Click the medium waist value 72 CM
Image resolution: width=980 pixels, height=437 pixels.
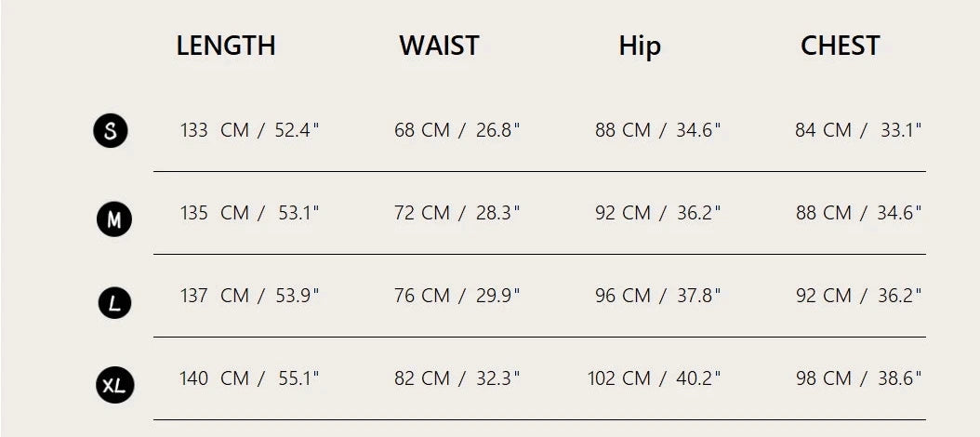coord(422,213)
